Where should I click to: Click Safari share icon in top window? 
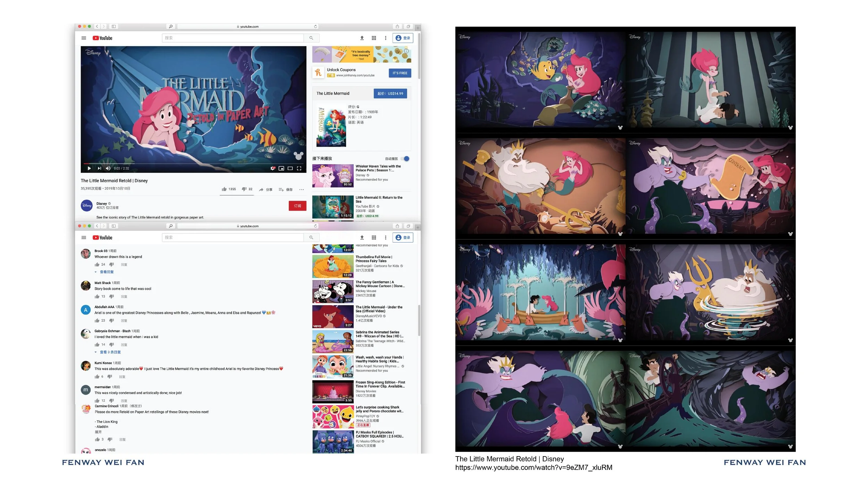[397, 26]
